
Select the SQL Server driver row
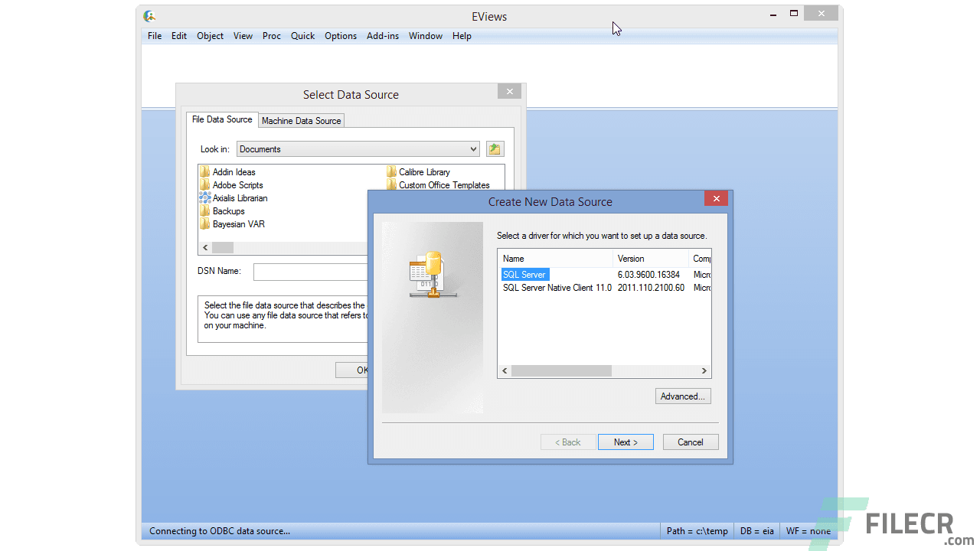[605, 275]
